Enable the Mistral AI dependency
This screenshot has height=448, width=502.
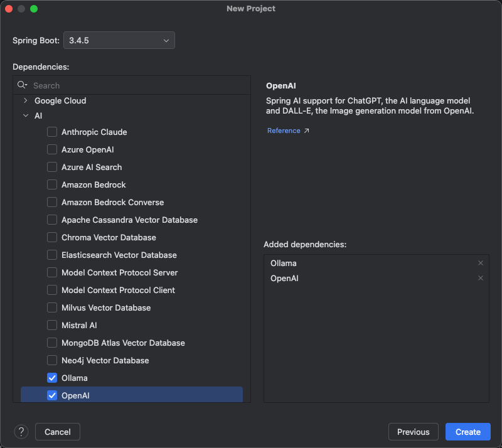[x=52, y=326]
